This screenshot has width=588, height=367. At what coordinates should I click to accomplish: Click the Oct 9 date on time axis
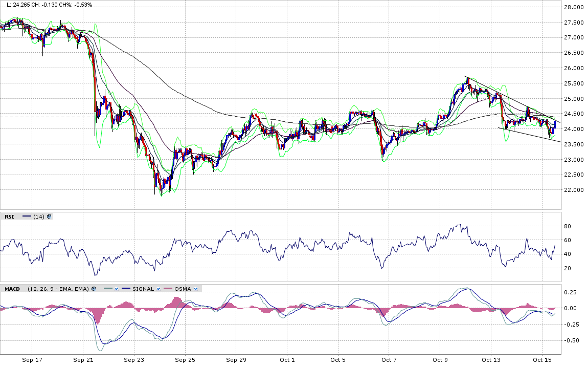tap(440, 360)
